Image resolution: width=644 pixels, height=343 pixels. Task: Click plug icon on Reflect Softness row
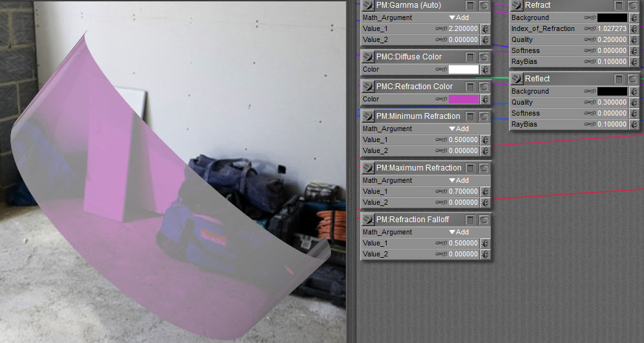tap(634, 113)
